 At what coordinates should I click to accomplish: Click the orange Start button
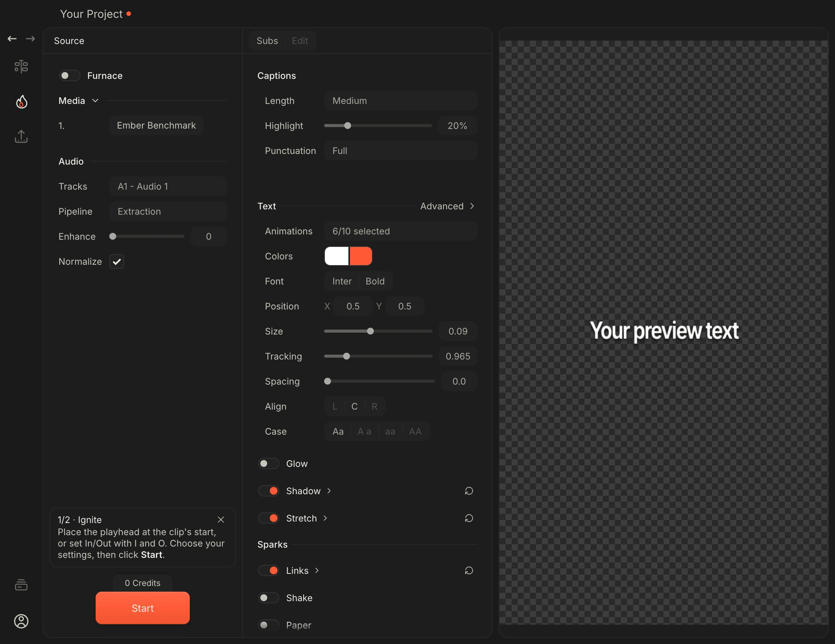(x=143, y=608)
